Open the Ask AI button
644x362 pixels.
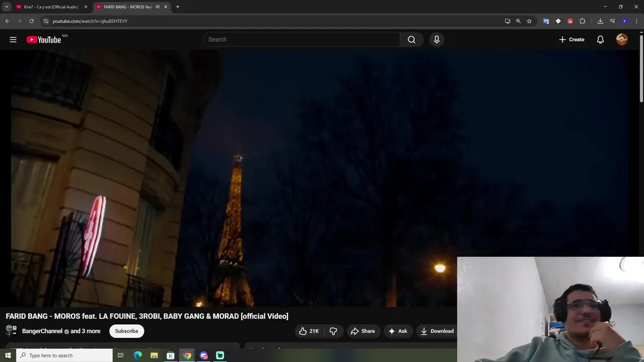pos(398,331)
